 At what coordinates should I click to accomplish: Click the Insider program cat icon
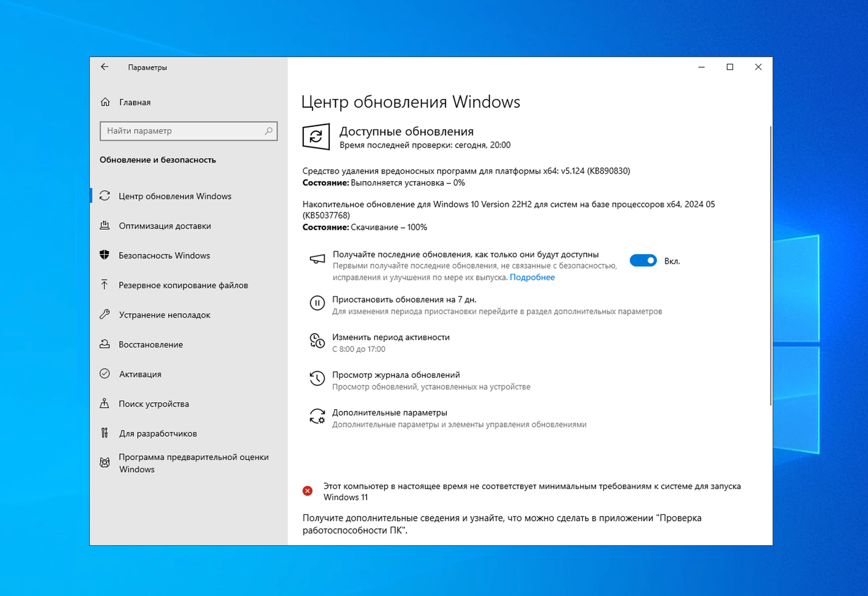(x=105, y=462)
